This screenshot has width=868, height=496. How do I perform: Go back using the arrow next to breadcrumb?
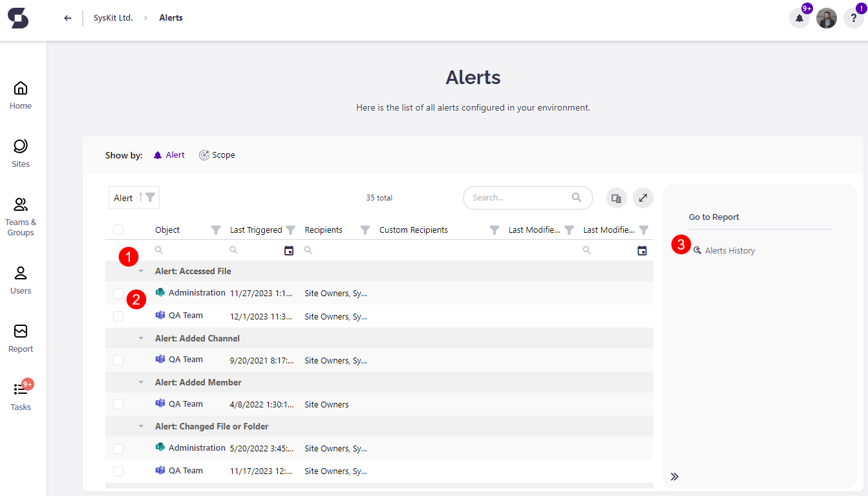[x=67, y=17]
